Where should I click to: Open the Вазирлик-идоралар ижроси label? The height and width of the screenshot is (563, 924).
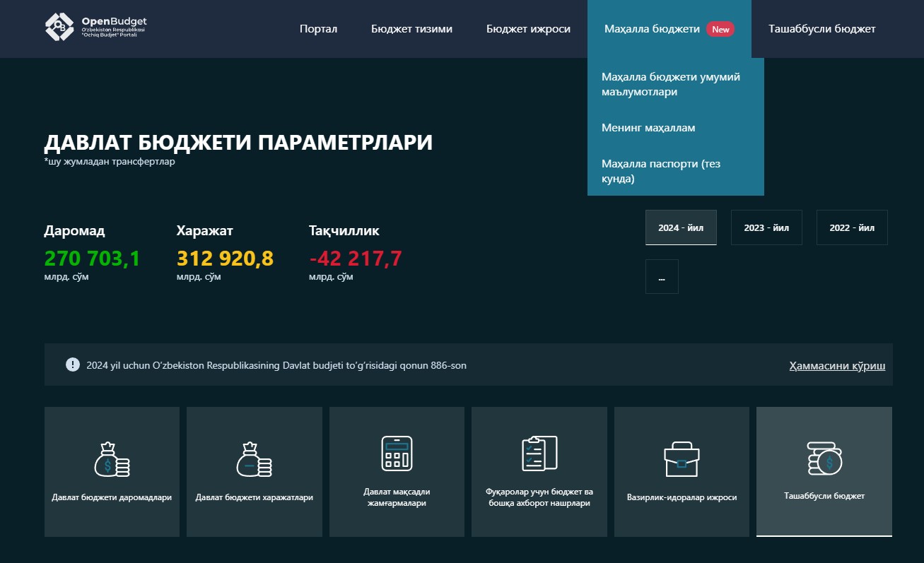(682, 497)
